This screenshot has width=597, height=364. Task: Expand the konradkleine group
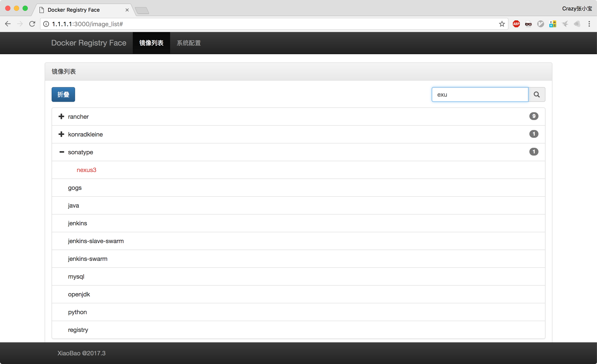[x=61, y=134]
